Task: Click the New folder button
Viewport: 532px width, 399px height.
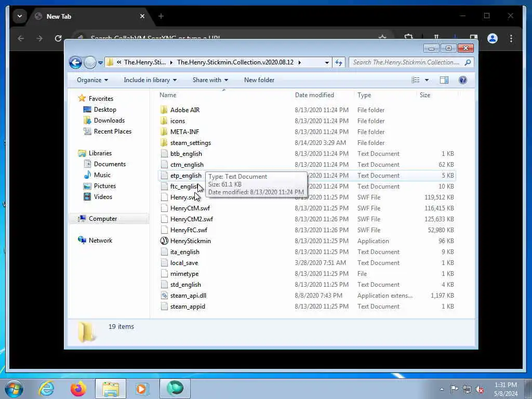Action: point(259,80)
